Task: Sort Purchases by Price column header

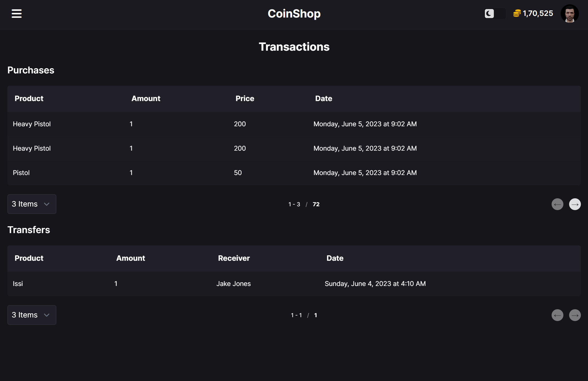Action: tap(245, 99)
